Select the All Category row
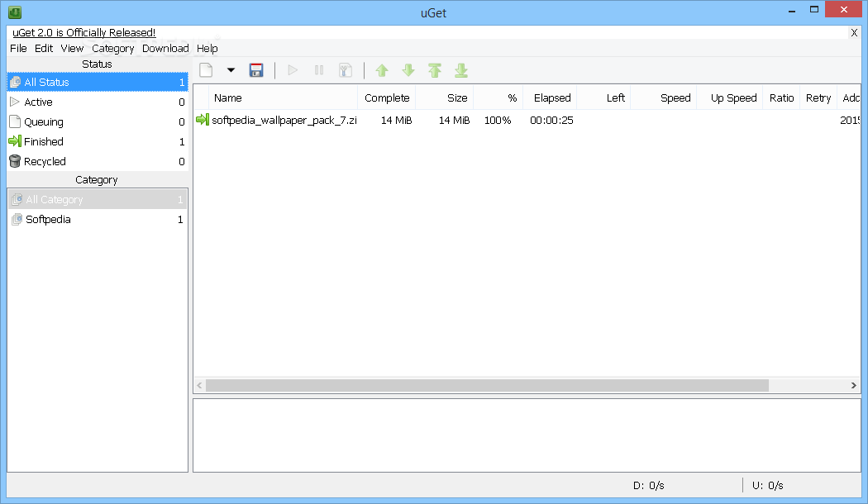This screenshot has height=504, width=868. 98,199
